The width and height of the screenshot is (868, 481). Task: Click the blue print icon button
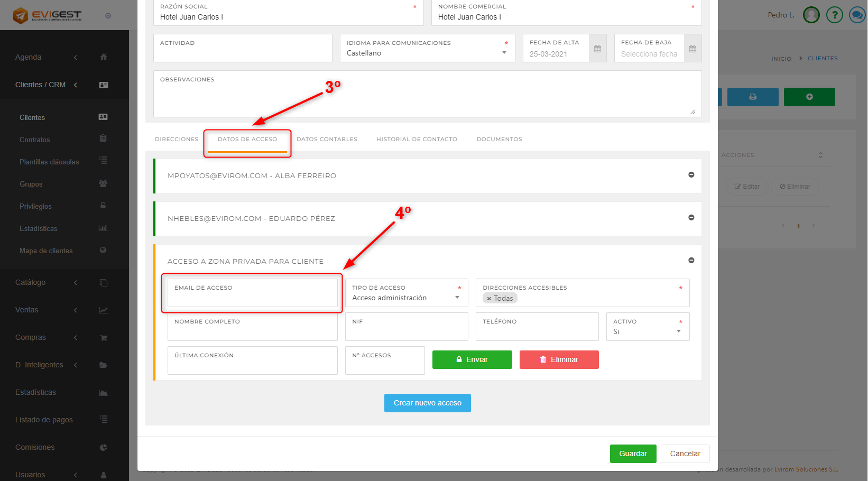752,97
